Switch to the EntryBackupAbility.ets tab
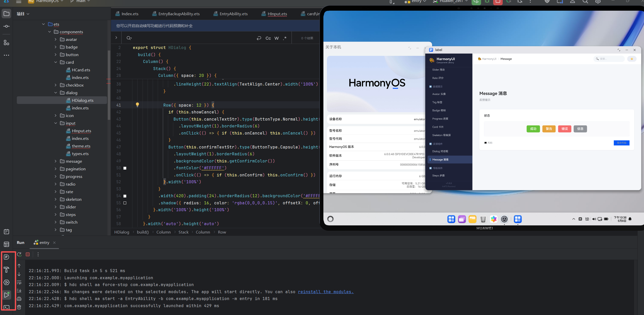Image resolution: width=644 pixels, height=315 pixels. (176, 14)
